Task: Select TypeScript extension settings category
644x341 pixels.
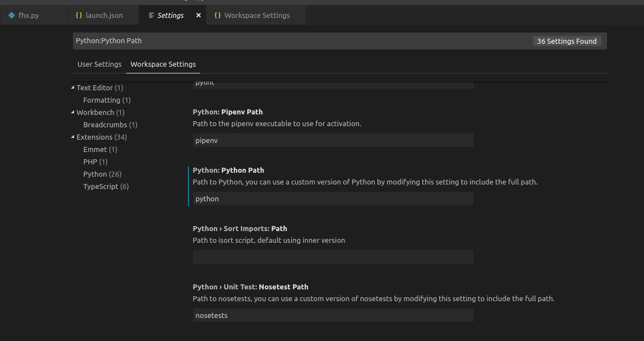Action: [105, 186]
